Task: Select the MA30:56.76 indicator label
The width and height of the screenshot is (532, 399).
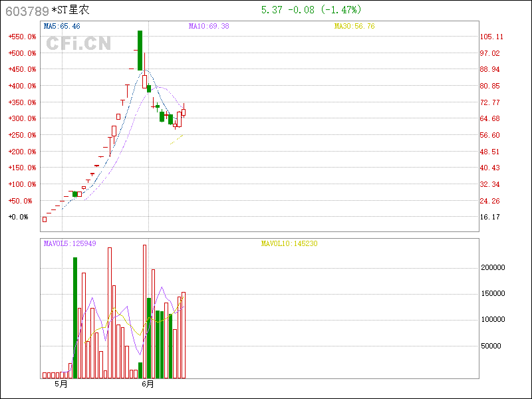Action: 354,26
